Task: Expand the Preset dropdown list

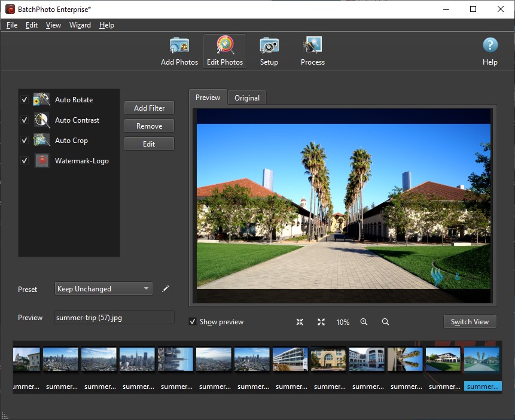Action: pyautogui.click(x=103, y=289)
